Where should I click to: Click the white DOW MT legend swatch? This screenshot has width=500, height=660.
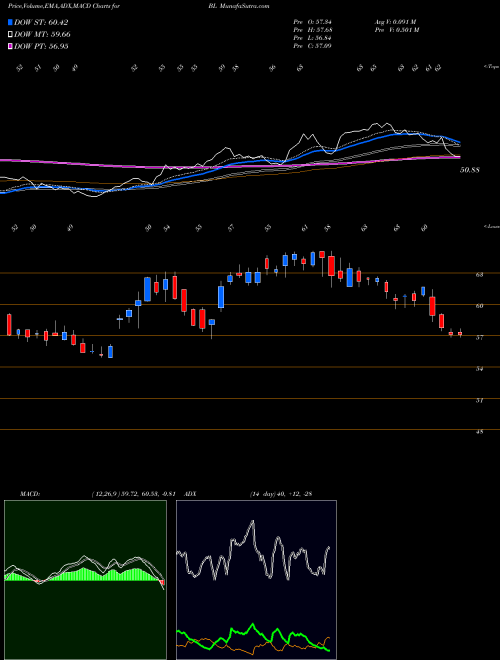pyautogui.click(x=10, y=35)
